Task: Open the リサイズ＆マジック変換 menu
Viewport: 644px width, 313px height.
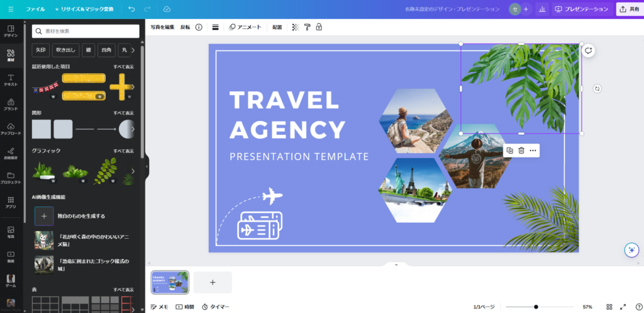Action: pos(84,9)
